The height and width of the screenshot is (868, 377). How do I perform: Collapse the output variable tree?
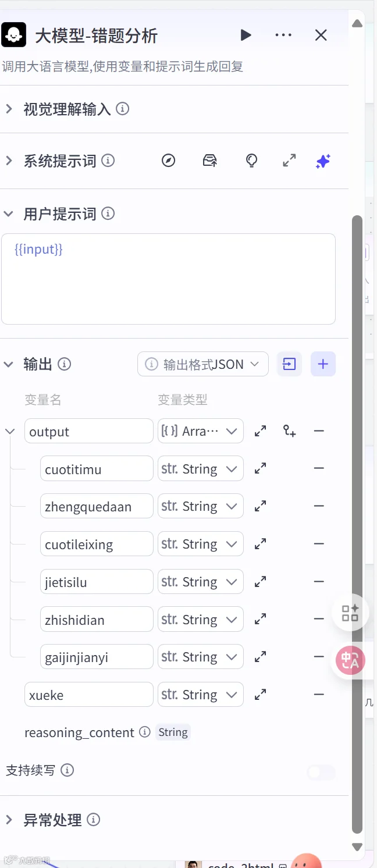pyautogui.click(x=10, y=432)
